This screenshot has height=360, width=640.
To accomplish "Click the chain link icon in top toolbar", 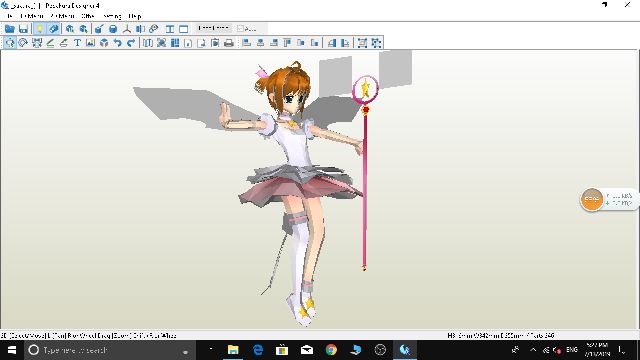I will click(x=153, y=29).
